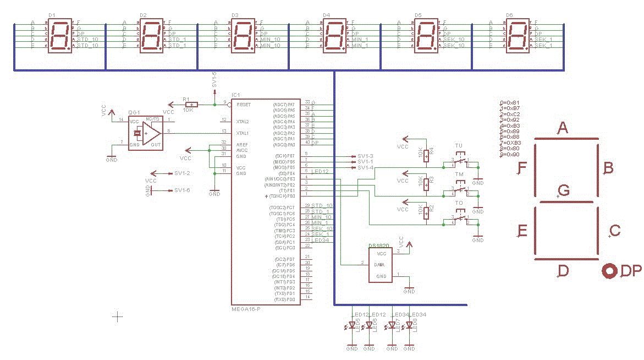Viewport: 644px width, 360px height.
Task: Select resistor R2 beside the TO switch
Action: coord(426,213)
